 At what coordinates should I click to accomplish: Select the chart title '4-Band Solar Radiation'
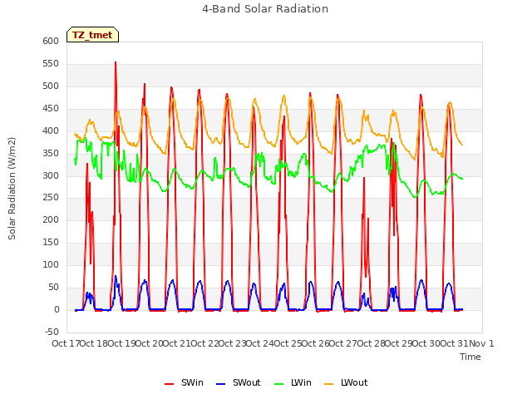coord(265,9)
